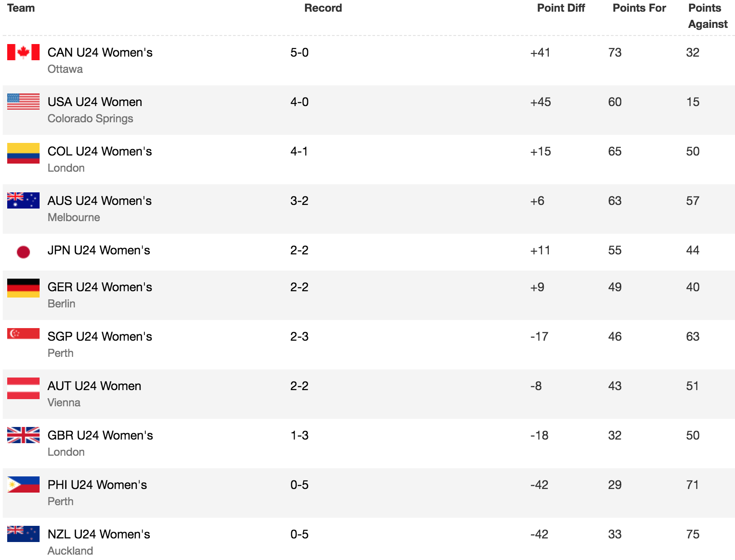The height and width of the screenshot is (560, 735).
Task: Click the USA flag icon
Action: [23, 102]
